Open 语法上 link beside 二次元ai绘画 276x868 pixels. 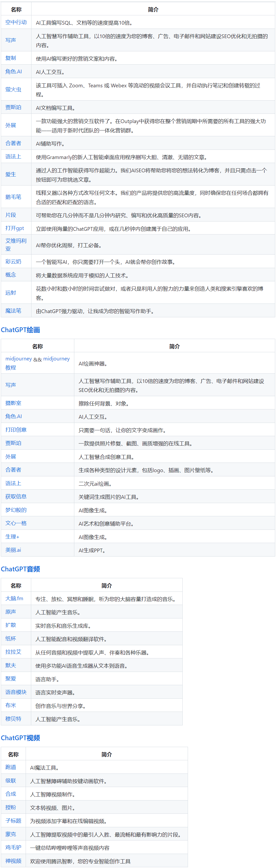pos(13,483)
